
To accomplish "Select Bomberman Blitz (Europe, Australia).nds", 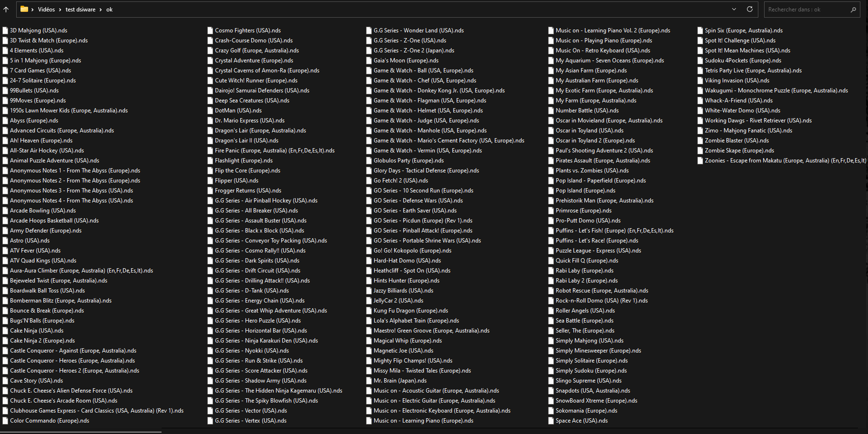I will click(61, 301).
